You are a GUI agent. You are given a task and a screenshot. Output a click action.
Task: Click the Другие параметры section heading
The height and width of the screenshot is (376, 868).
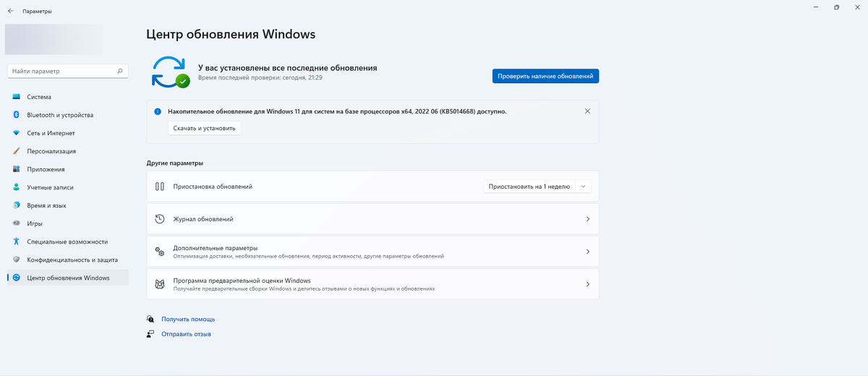(x=175, y=163)
